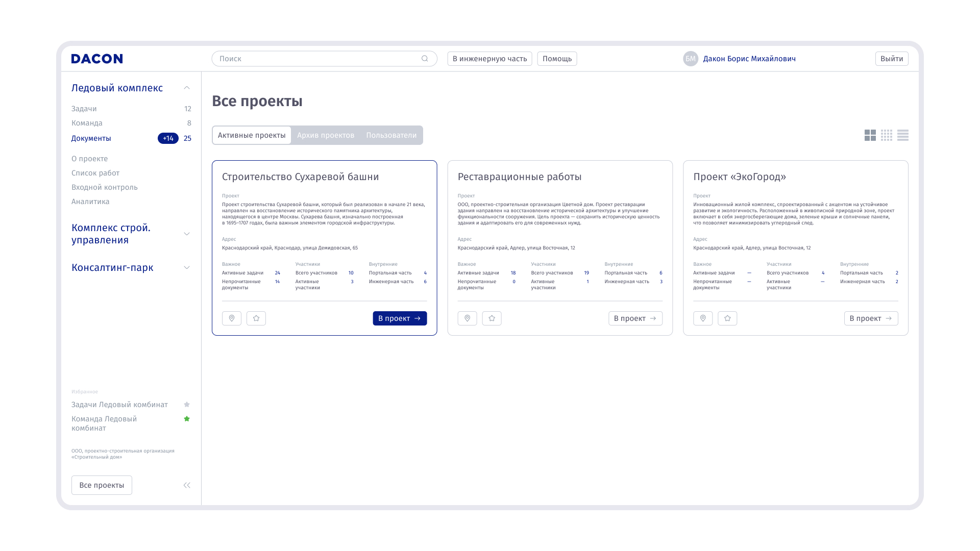Switch to large grid view icon
This screenshot has width=980, height=551.
click(870, 135)
